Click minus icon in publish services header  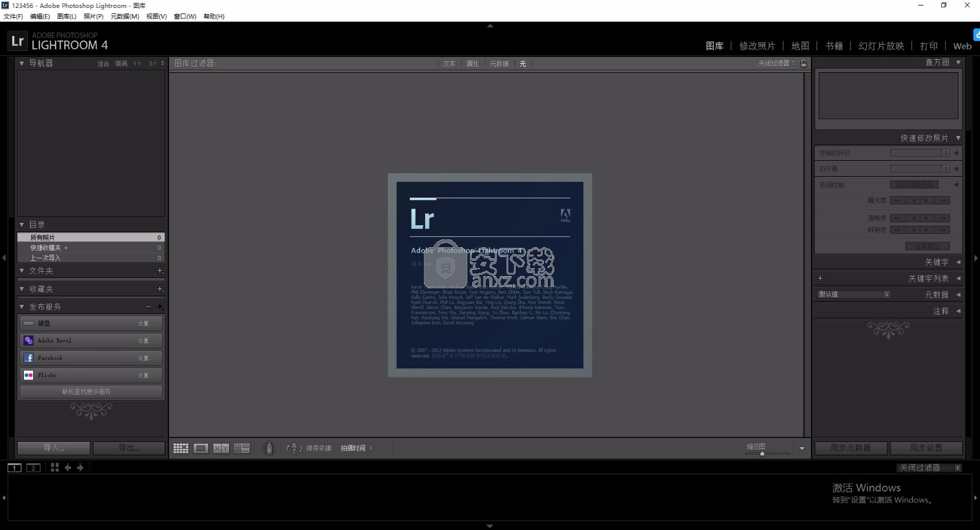(148, 307)
